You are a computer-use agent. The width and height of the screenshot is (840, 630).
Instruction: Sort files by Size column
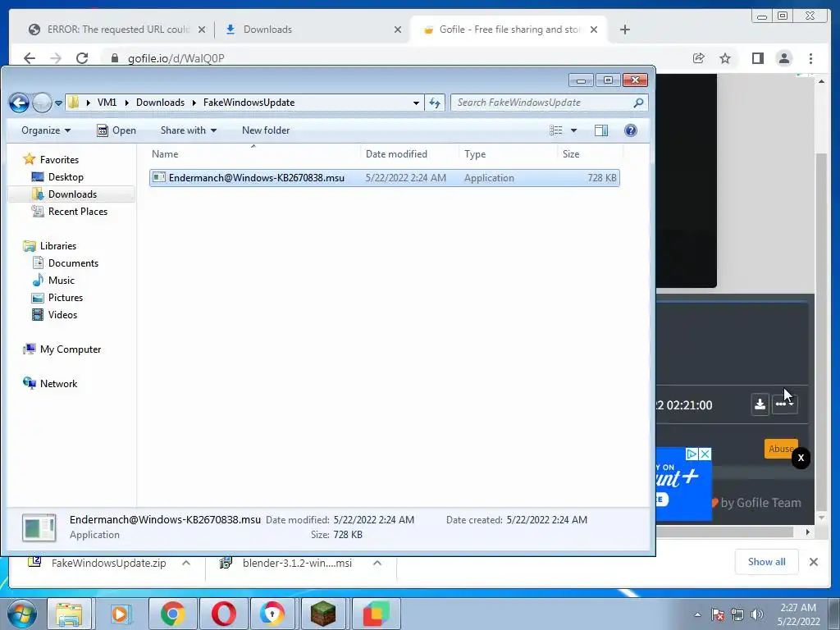pyautogui.click(x=590, y=154)
